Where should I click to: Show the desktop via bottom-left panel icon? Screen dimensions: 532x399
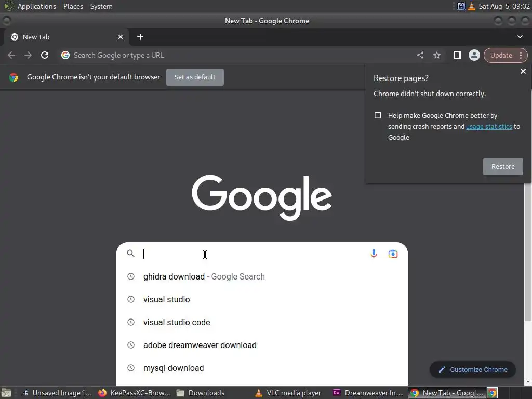coord(6,393)
